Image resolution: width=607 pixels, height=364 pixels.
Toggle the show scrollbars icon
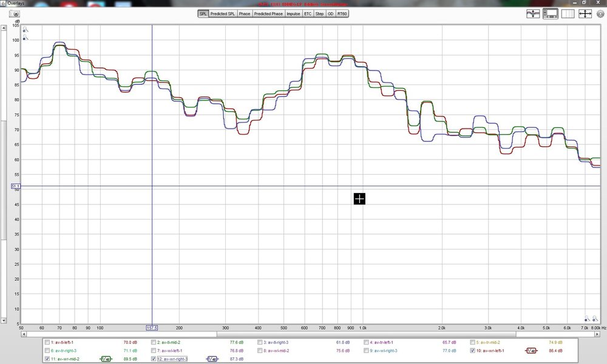[551, 14]
